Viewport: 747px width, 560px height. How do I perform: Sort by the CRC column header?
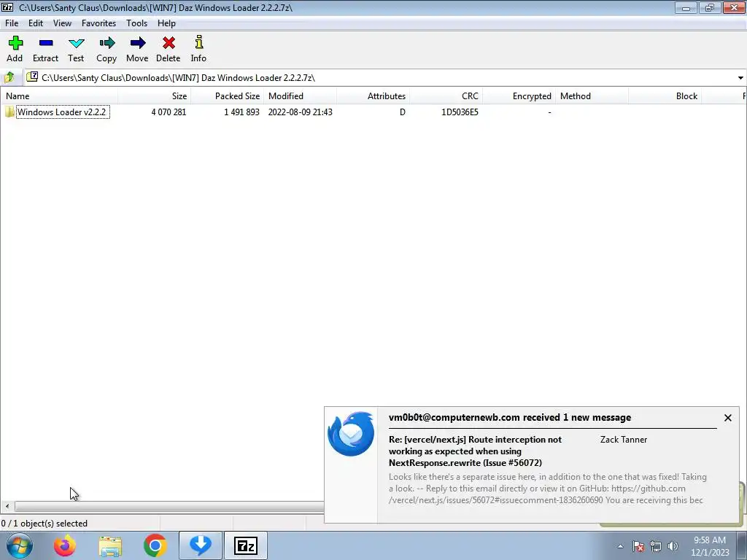pyautogui.click(x=446, y=96)
